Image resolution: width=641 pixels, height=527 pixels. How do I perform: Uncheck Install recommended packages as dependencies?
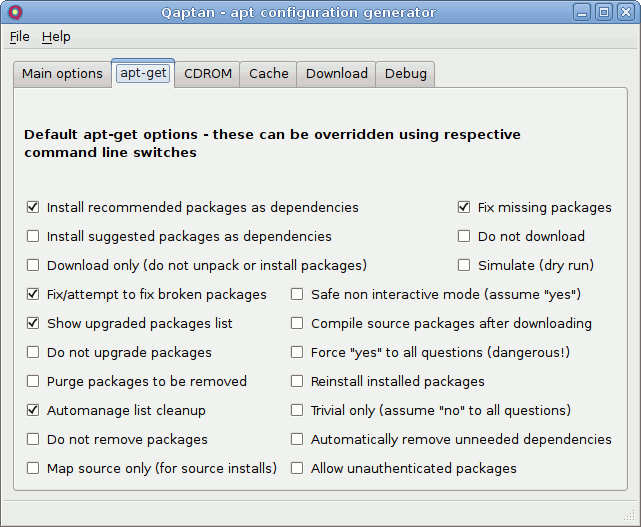tap(33, 207)
